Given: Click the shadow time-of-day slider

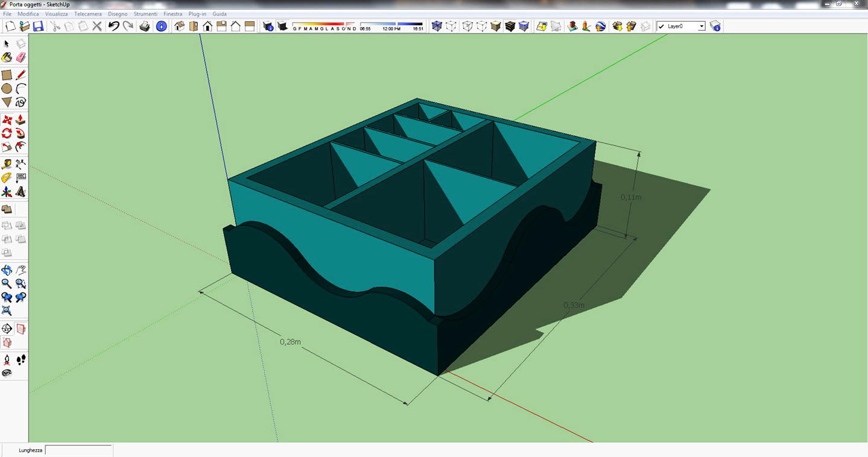Looking at the screenshot, I should pyautogui.click(x=391, y=24).
